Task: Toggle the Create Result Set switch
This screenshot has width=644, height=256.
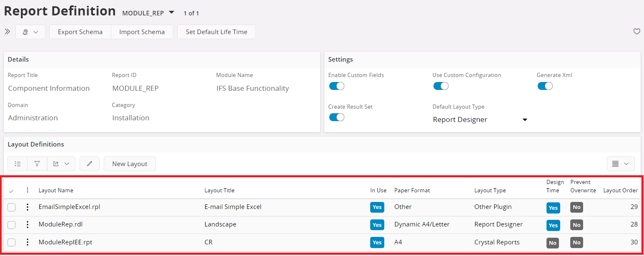Action: pyautogui.click(x=336, y=117)
